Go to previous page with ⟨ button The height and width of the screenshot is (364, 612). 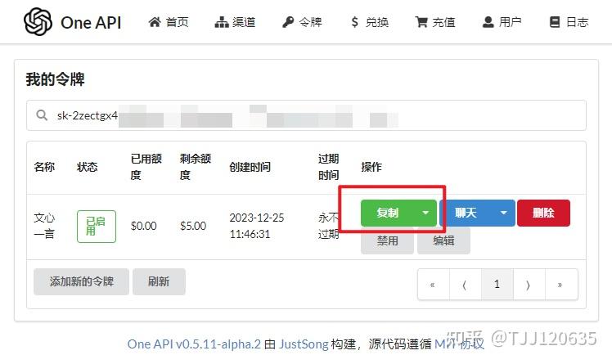(x=466, y=285)
